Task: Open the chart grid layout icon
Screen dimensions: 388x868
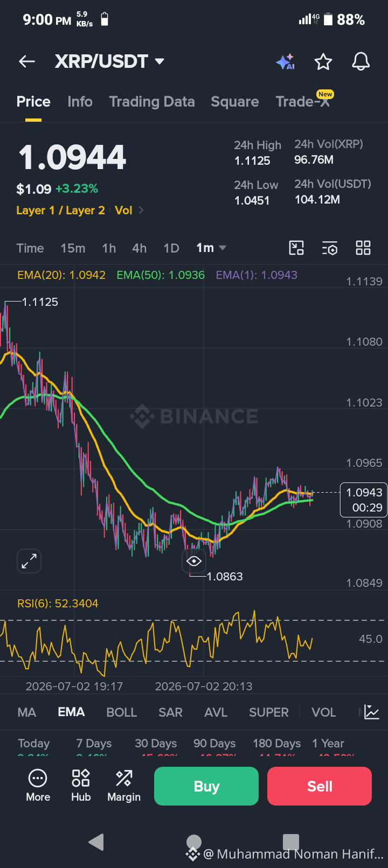Action: [x=363, y=248]
